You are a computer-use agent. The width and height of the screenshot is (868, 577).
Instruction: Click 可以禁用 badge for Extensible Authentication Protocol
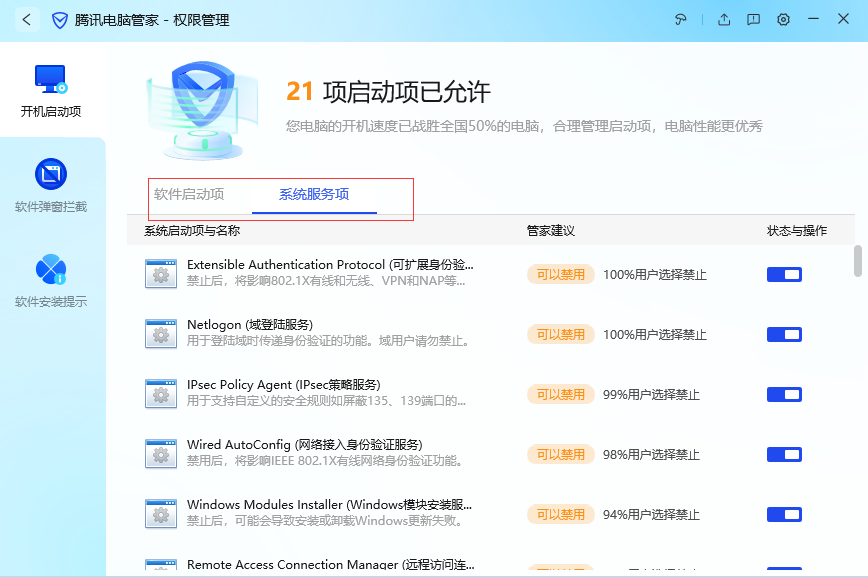(560, 274)
